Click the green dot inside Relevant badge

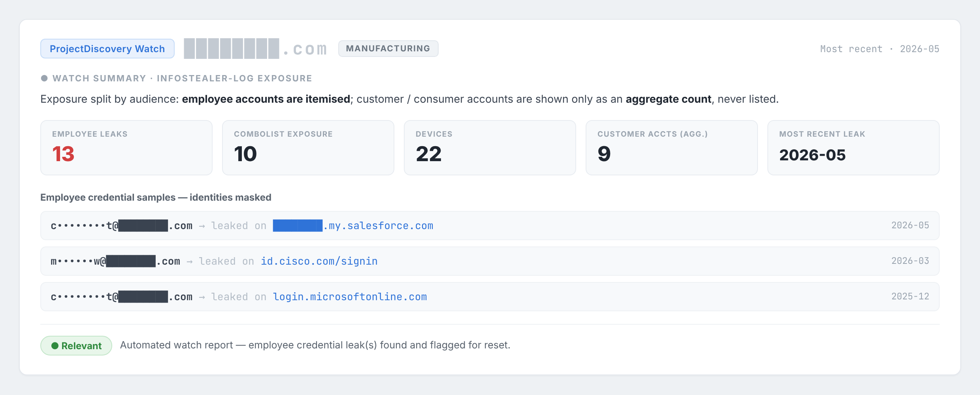pos(55,346)
